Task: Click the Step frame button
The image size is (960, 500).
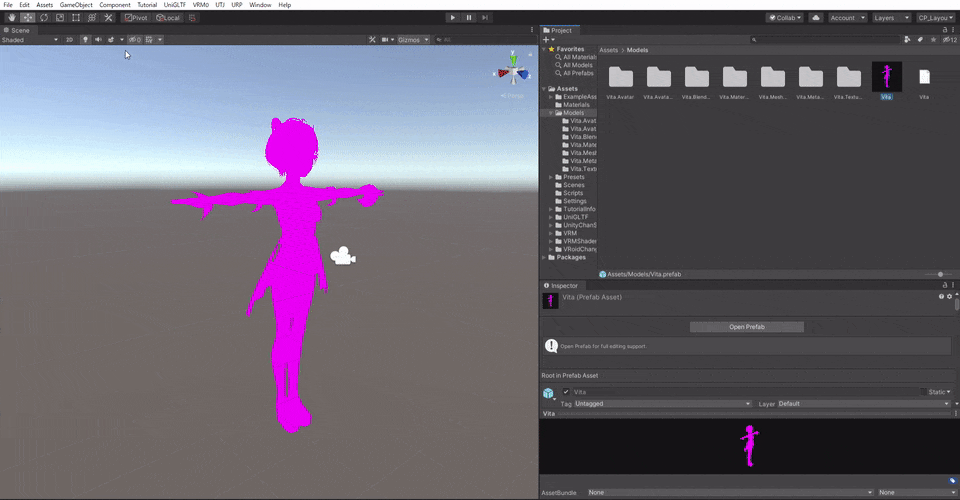Action: click(485, 18)
